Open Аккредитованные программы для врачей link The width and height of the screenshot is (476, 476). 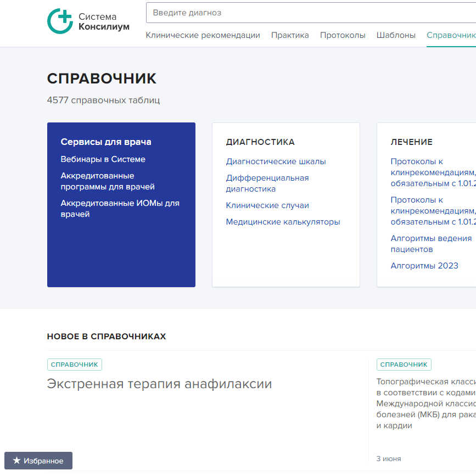point(108,181)
